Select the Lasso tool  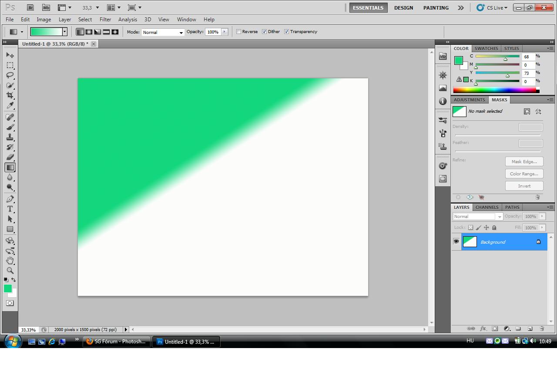coord(10,75)
